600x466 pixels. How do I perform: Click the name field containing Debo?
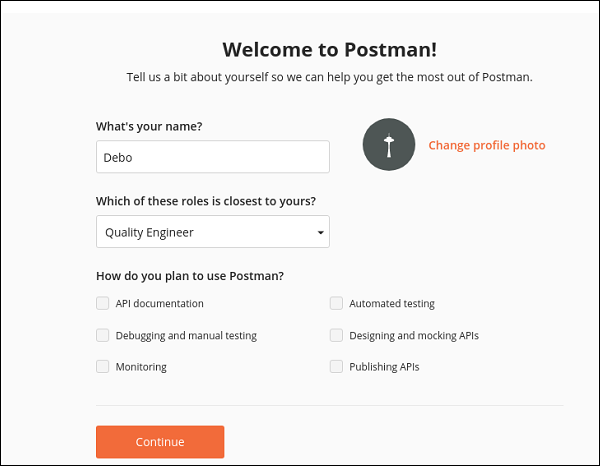[212, 157]
